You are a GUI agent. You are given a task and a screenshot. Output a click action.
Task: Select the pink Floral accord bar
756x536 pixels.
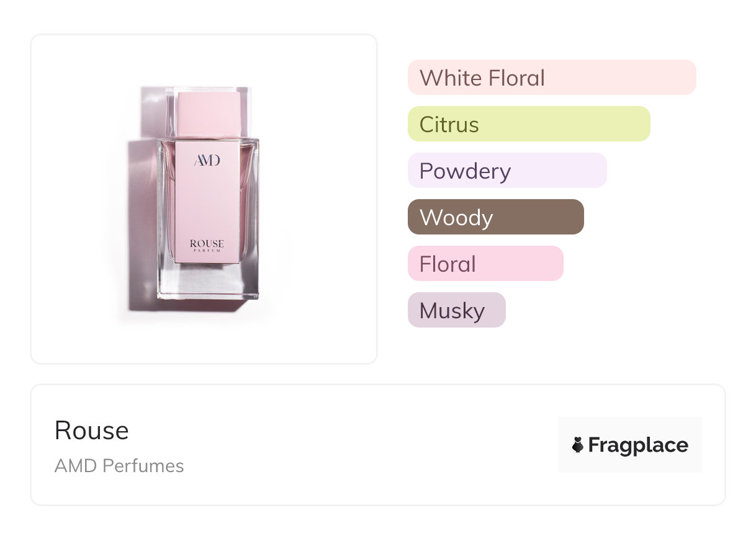coord(485,264)
